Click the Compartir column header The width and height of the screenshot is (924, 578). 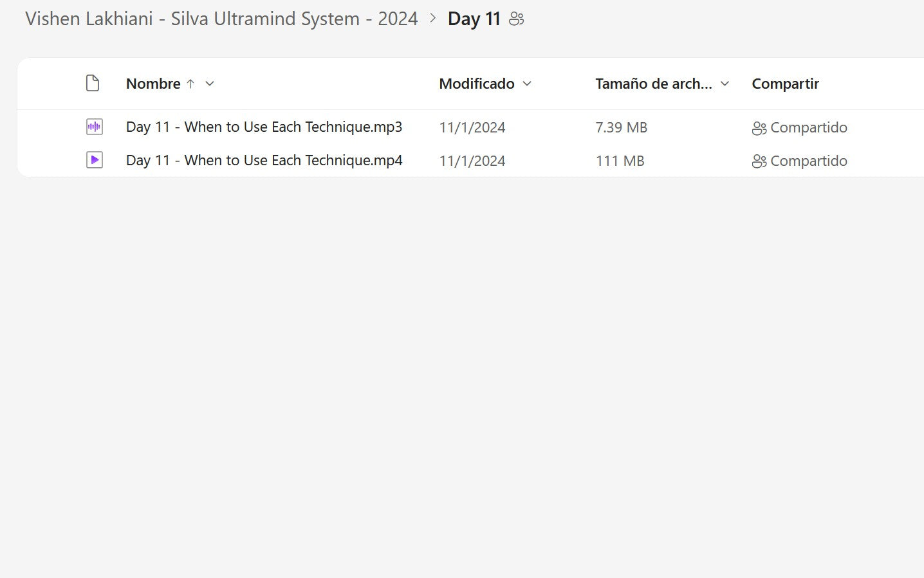click(785, 84)
